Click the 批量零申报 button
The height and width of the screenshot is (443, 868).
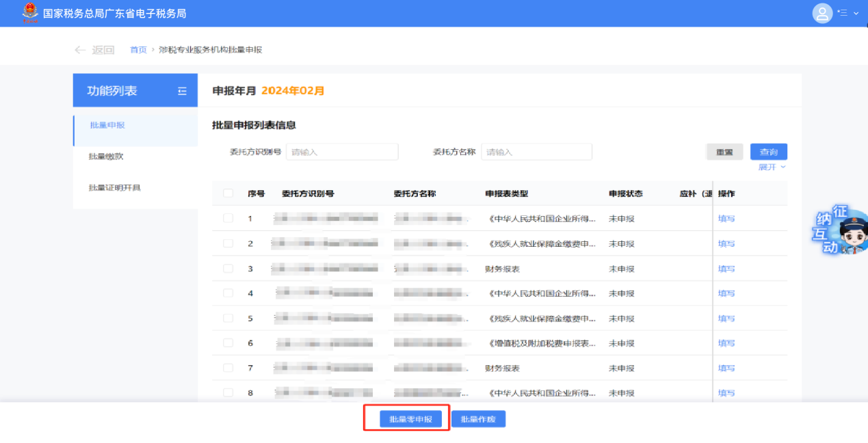410,419
